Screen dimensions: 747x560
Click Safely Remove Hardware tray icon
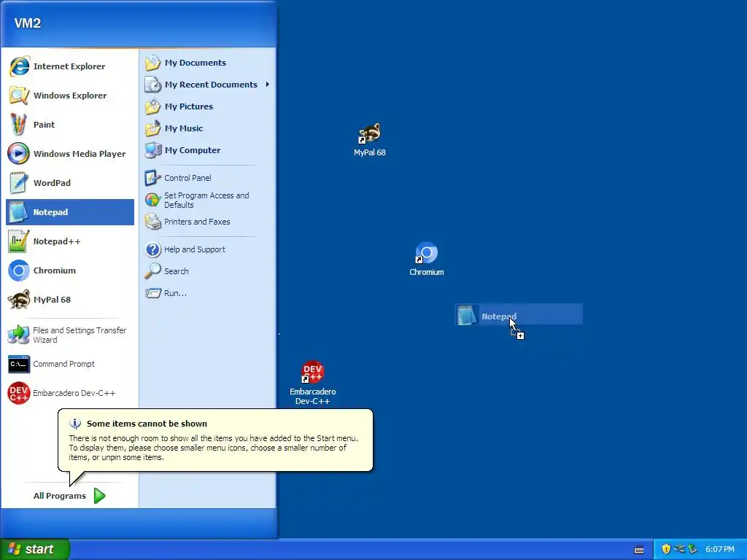coord(693,549)
